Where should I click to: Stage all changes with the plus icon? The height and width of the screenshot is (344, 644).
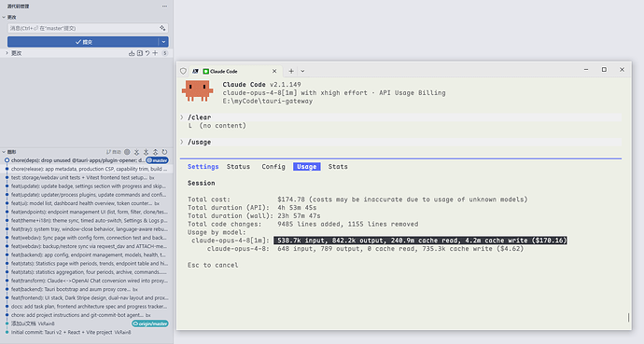(155, 53)
